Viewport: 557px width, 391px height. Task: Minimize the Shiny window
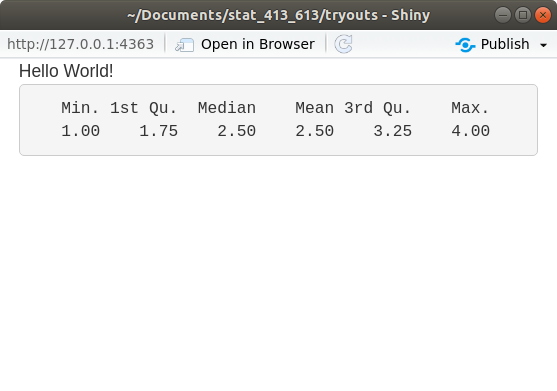(x=503, y=15)
